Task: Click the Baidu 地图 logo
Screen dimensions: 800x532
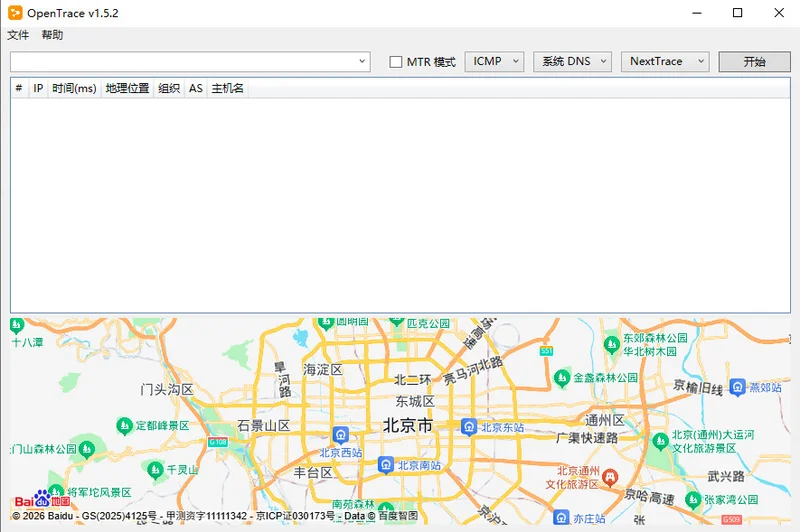Action: point(42,499)
